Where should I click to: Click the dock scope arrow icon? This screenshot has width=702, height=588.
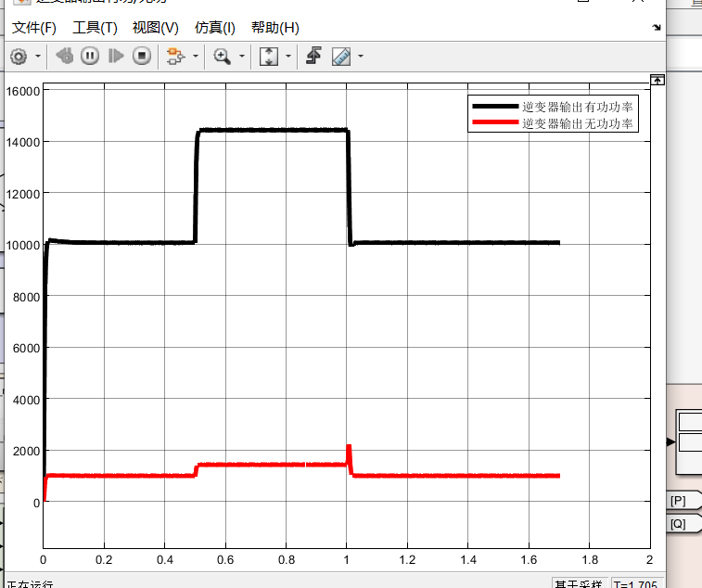point(657,27)
